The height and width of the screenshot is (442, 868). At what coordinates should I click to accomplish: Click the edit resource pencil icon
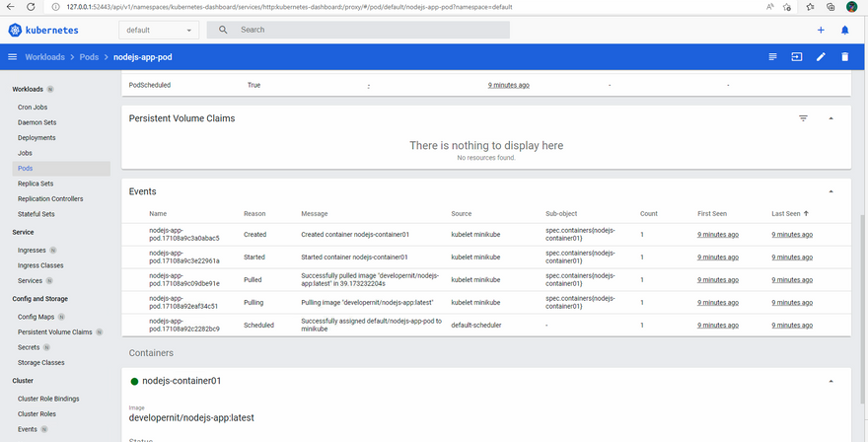coord(821,57)
